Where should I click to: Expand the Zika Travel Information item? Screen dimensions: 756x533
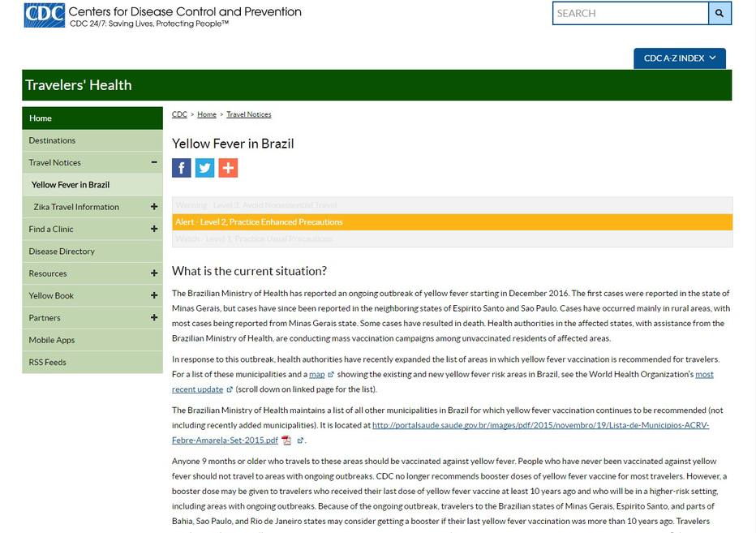click(154, 207)
